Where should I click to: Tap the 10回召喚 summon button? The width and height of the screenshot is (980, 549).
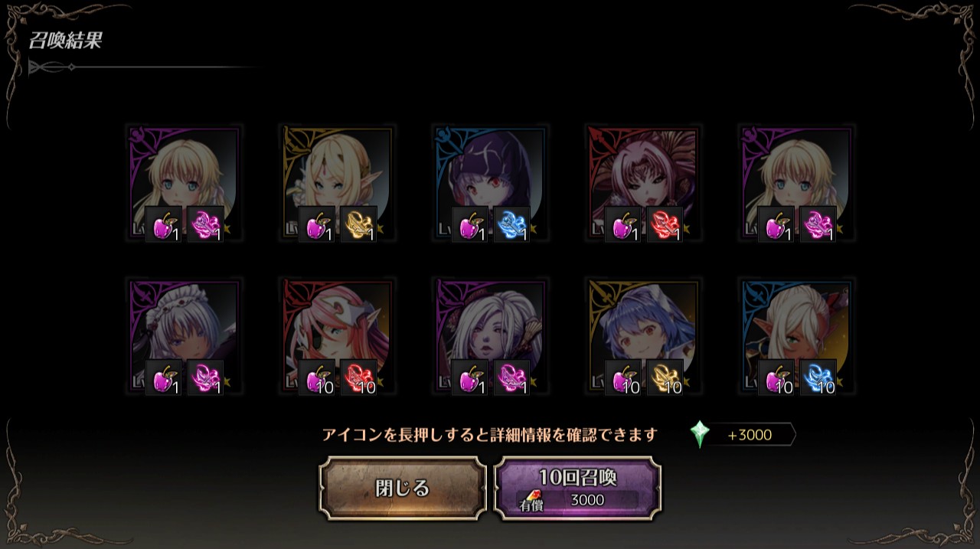[x=577, y=489]
